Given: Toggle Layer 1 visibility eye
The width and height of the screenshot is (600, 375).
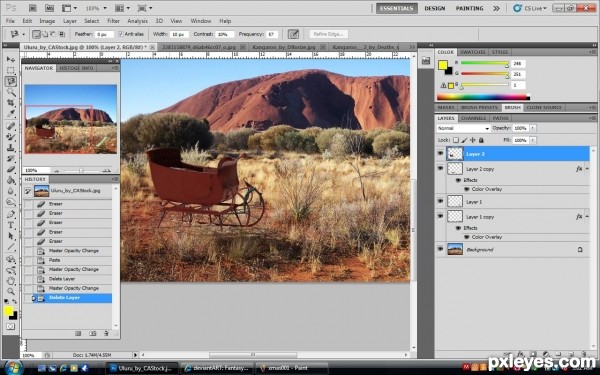Looking at the screenshot, I should click(x=440, y=201).
